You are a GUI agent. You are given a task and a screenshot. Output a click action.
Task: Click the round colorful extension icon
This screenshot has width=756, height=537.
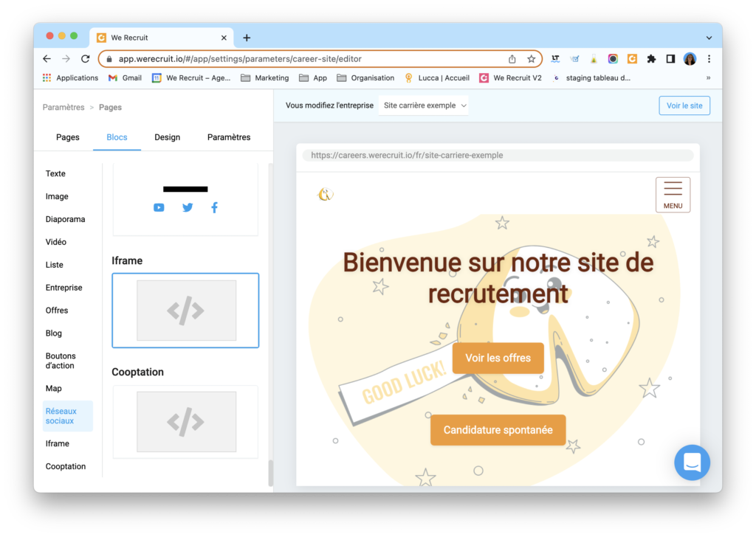613,59
